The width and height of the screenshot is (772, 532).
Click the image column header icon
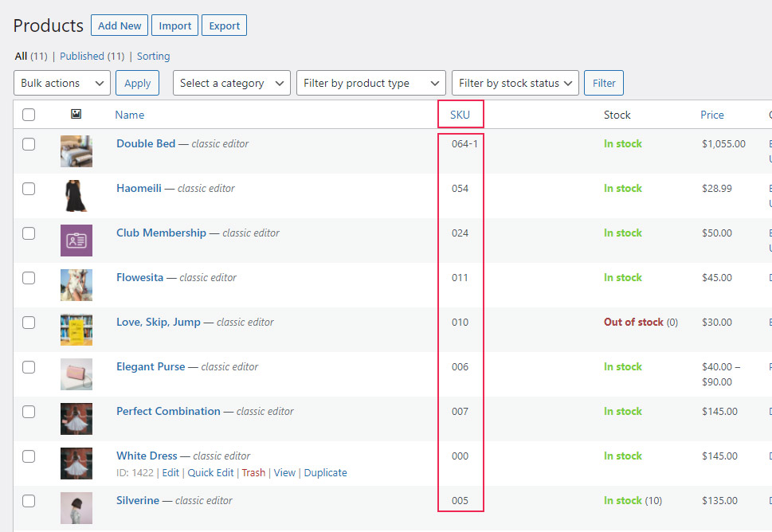(76, 115)
